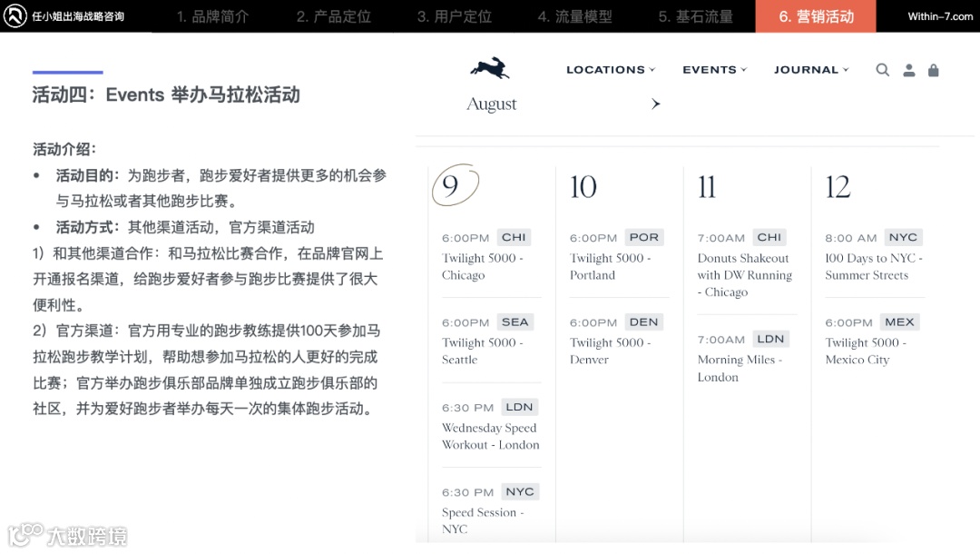Click heading 活动四: Events 举办马拉松活动
Screen dimensions: 980x554
[x=166, y=95]
